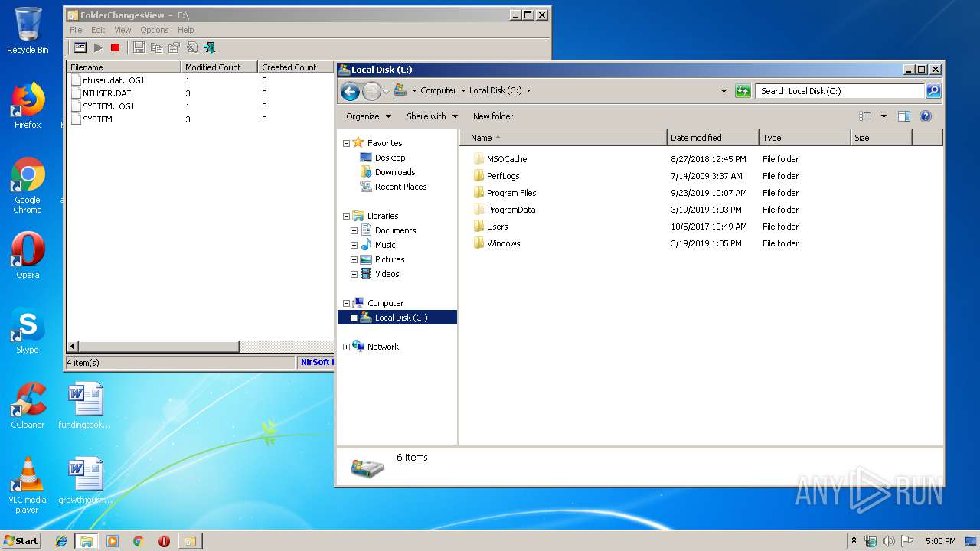980x551 pixels.
Task: Click Computer in address bar breadcrumb
Action: (438, 90)
